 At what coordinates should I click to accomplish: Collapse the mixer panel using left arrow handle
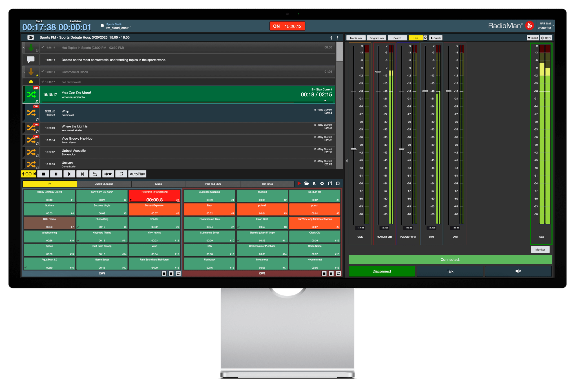tap(347, 161)
